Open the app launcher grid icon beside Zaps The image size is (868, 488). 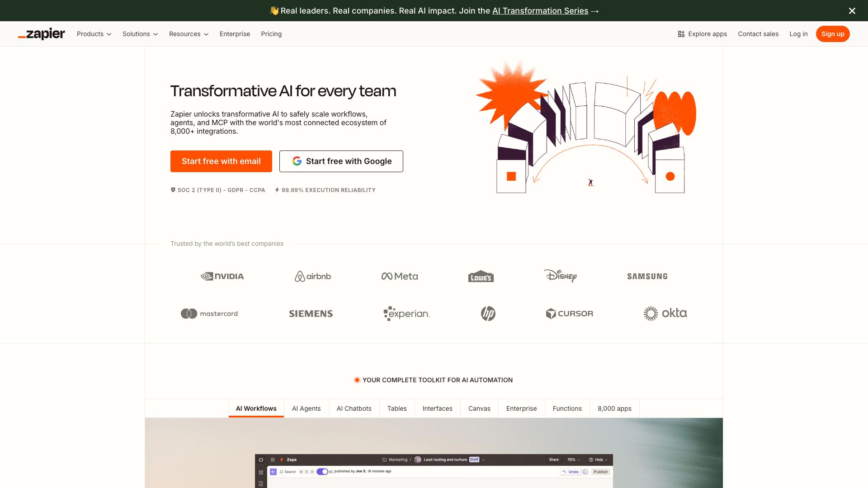(x=273, y=460)
